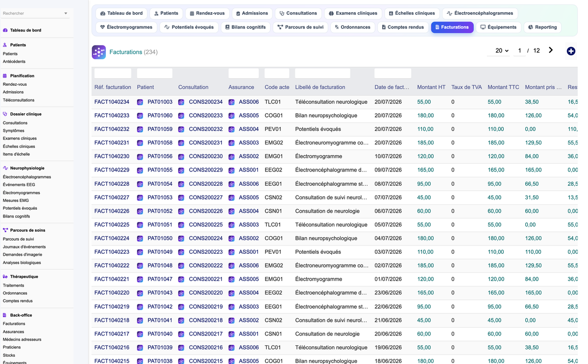The width and height of the screenshot is (588, 364).
Task: Select the Admissions tab
Action: pos(252,13)
